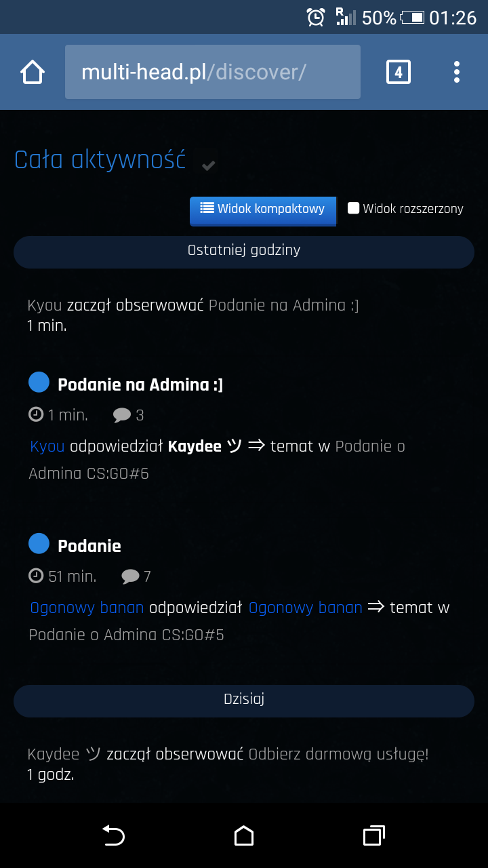Open the browser tab switcher showing 4
This screenshot has width=488, height=868.
coord(399,72)
